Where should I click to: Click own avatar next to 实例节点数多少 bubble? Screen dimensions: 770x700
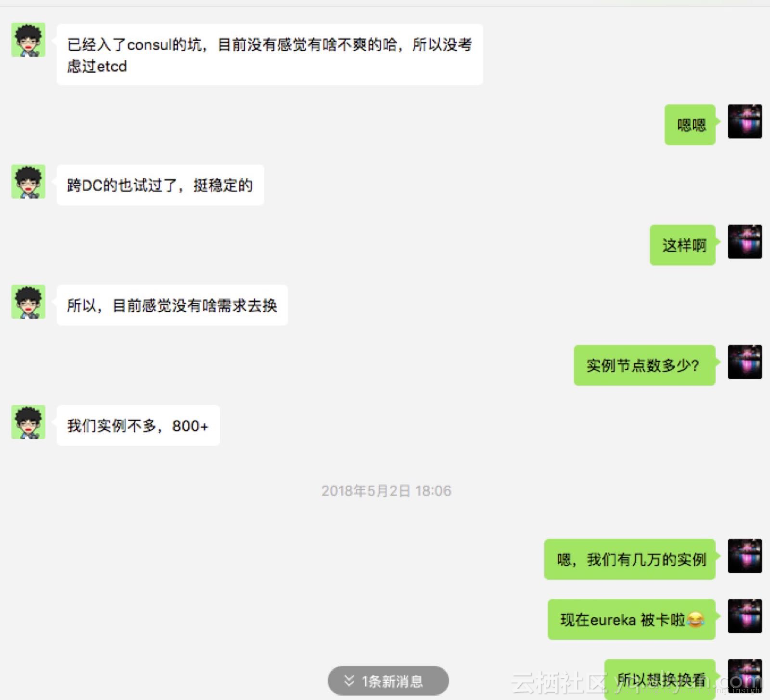(744, 362)
